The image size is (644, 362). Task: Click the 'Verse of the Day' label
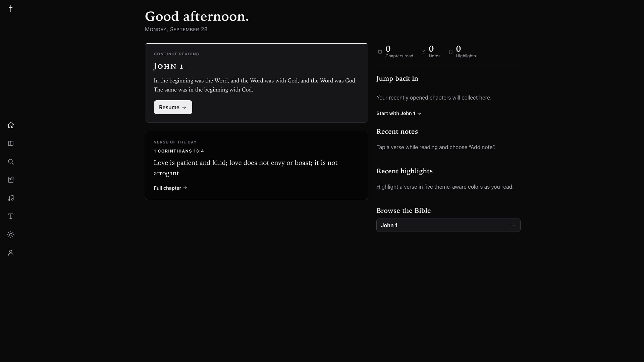point(175,142)
